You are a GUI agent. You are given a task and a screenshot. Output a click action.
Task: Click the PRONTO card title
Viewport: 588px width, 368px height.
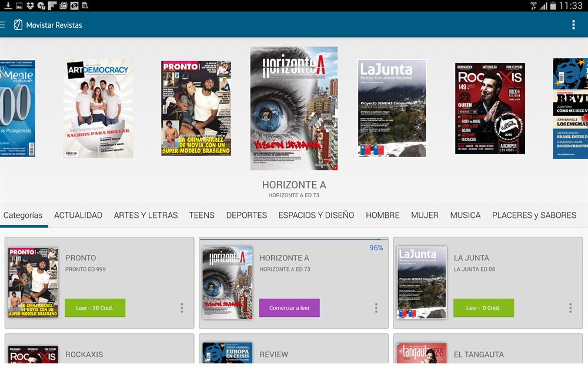[81, 258]
